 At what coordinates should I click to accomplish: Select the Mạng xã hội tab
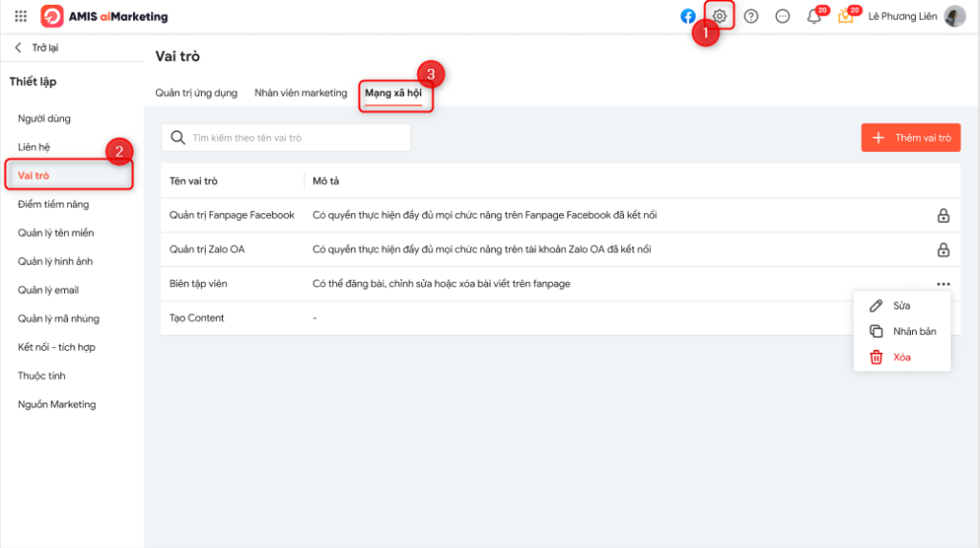point(393,93)
